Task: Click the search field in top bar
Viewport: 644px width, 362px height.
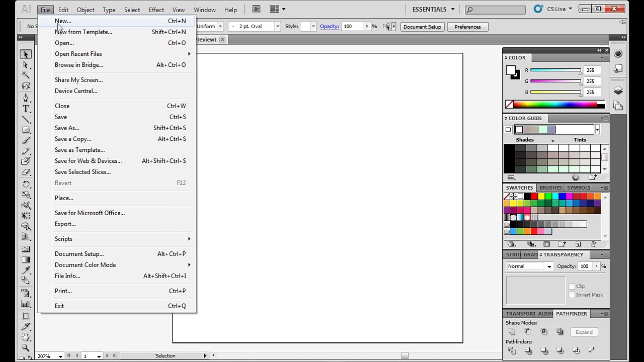Action: pos(495,9)
